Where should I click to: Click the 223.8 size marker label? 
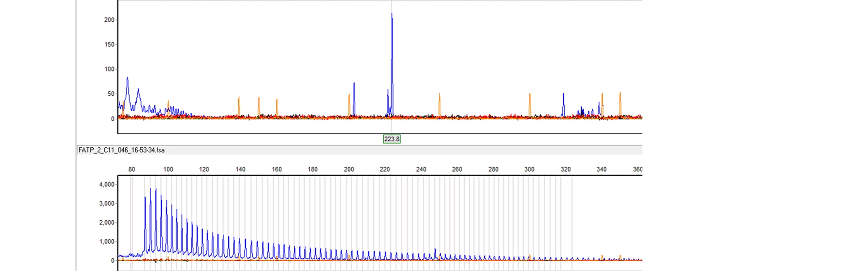(392, 139)
